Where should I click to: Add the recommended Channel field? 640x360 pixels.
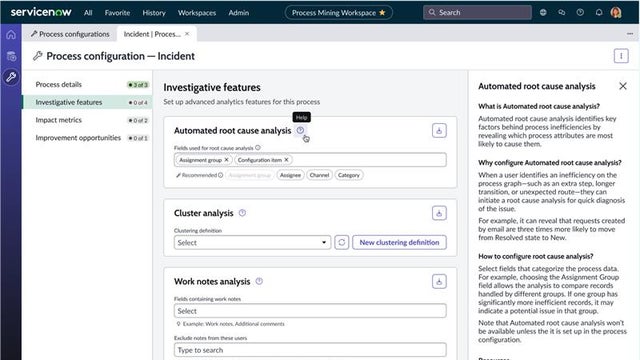[319, 175]
